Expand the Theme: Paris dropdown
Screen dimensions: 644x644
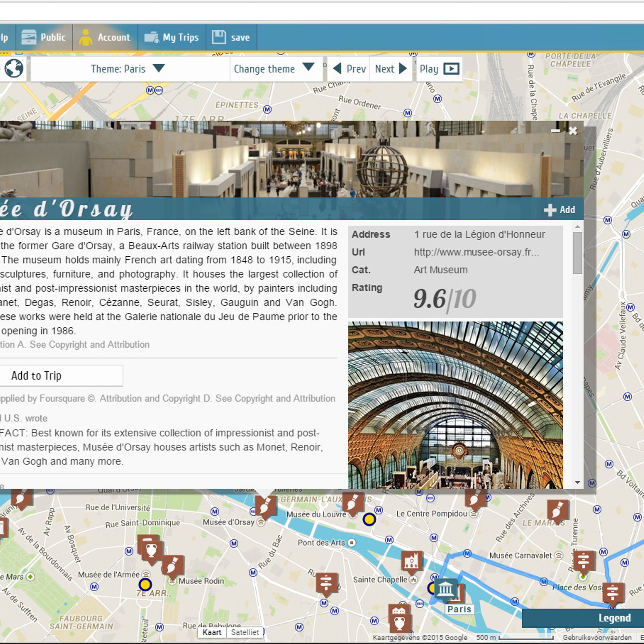(130, 69)
